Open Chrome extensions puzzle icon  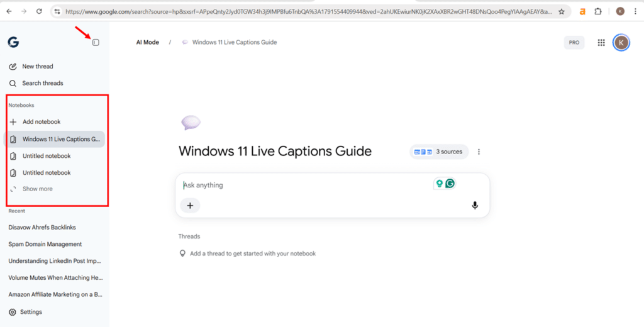pos(598,11)
